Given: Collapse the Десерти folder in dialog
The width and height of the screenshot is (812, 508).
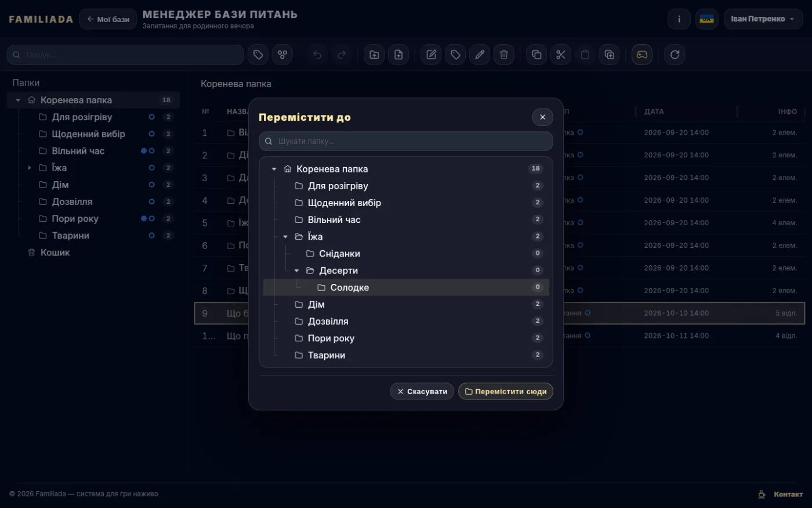Looking at the screenshot, I should coord(296,271).
